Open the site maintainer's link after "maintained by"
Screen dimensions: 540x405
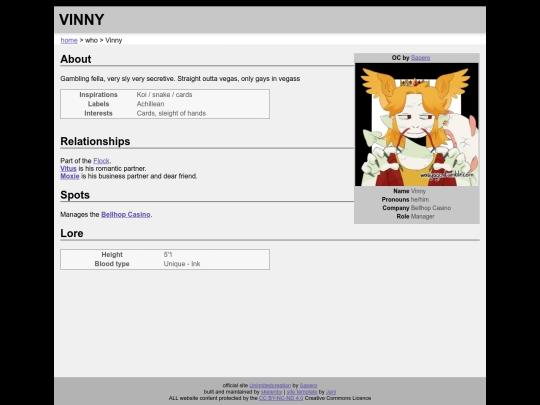point(271,392)
